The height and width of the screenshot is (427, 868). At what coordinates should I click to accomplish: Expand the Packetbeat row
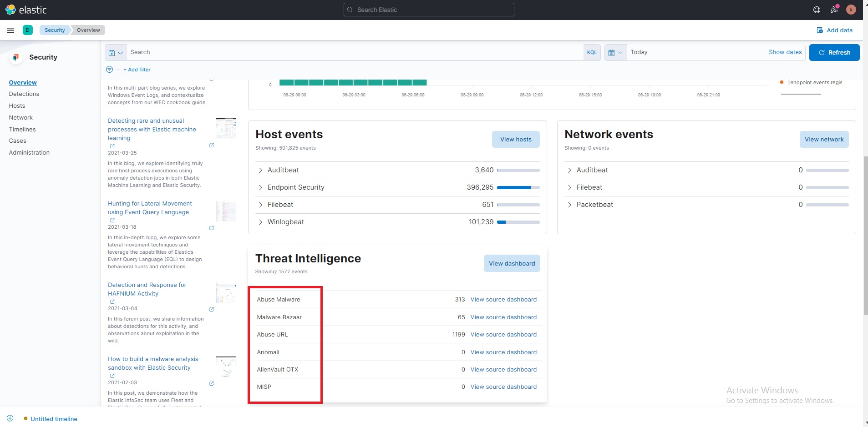569,205
